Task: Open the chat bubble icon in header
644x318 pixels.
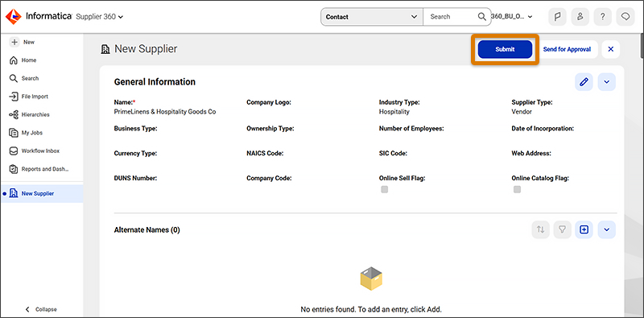Action: tap(625, 17)
